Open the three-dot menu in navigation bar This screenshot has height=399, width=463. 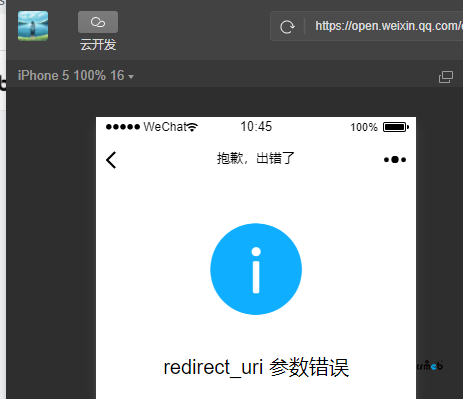[x=395, y=160]
